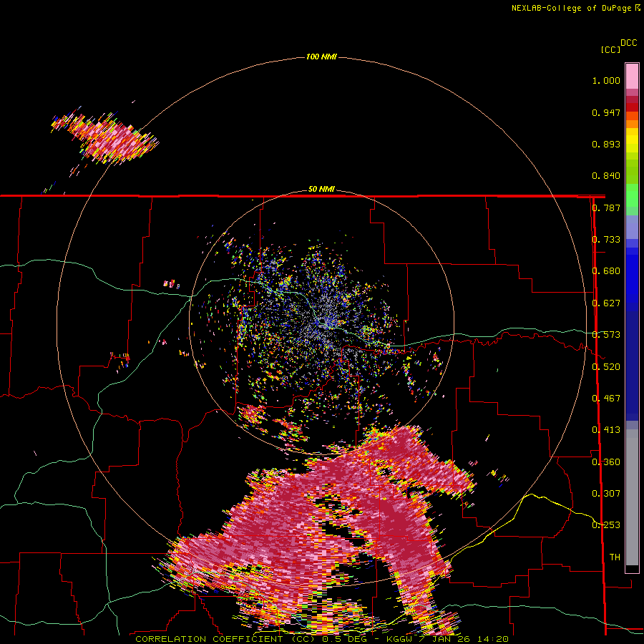Click the 0.573 color scale label

click(606, 335)
